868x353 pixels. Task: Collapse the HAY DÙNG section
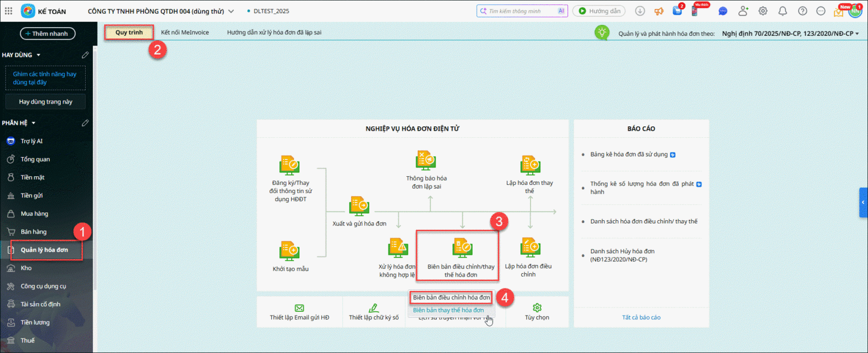pyautogui.click(x=39, y=55)
